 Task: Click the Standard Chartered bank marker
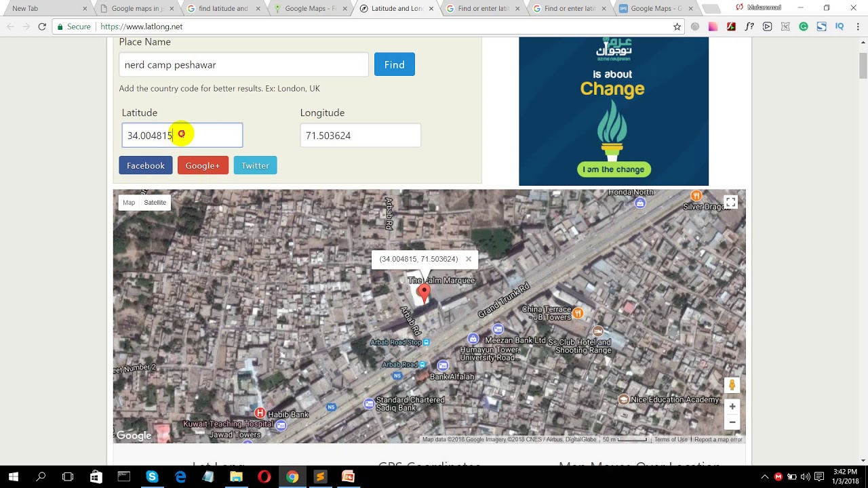click(x=368, y=404)
